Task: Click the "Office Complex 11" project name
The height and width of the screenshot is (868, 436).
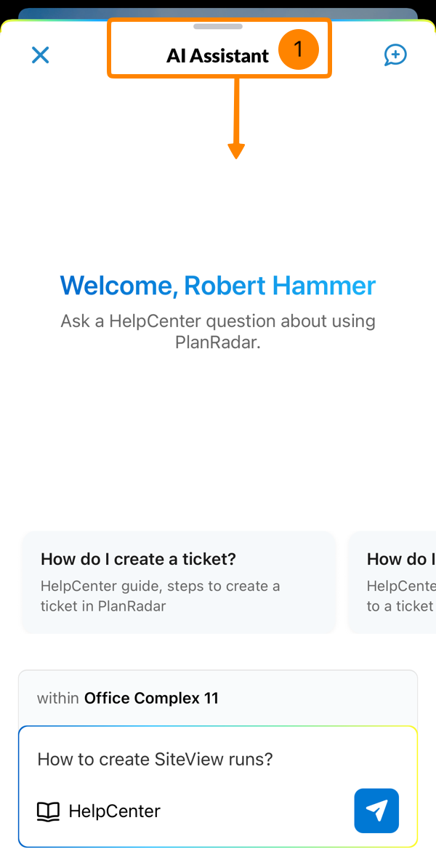Action: pyautogui.click(x=151, y=699)
